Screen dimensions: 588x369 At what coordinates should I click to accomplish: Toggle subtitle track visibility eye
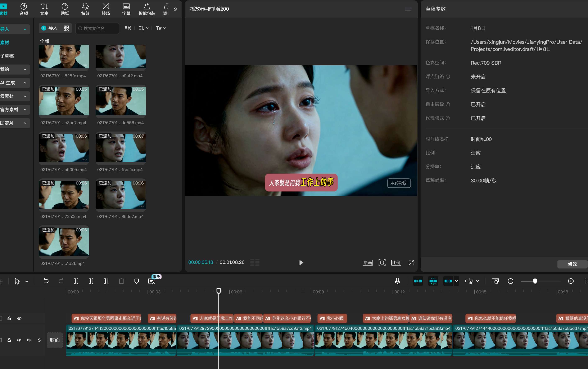click(19, 318)
